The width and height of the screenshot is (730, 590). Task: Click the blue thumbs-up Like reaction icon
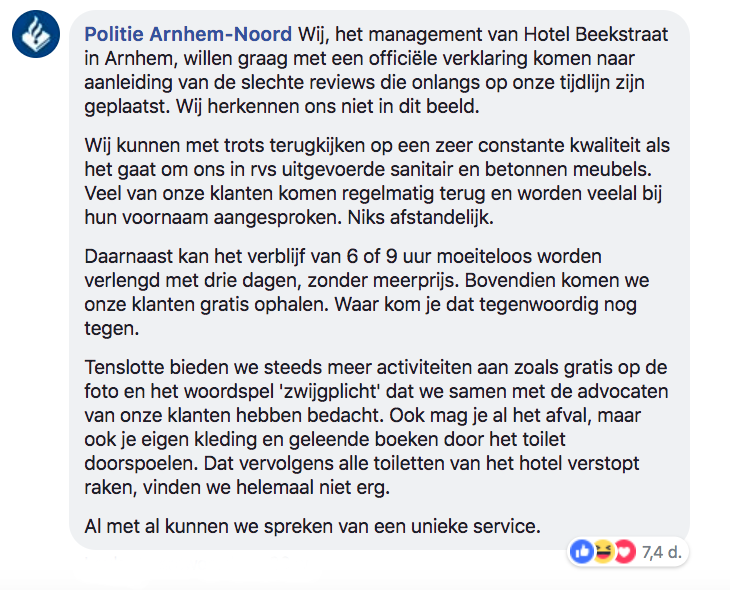point(581,550)
